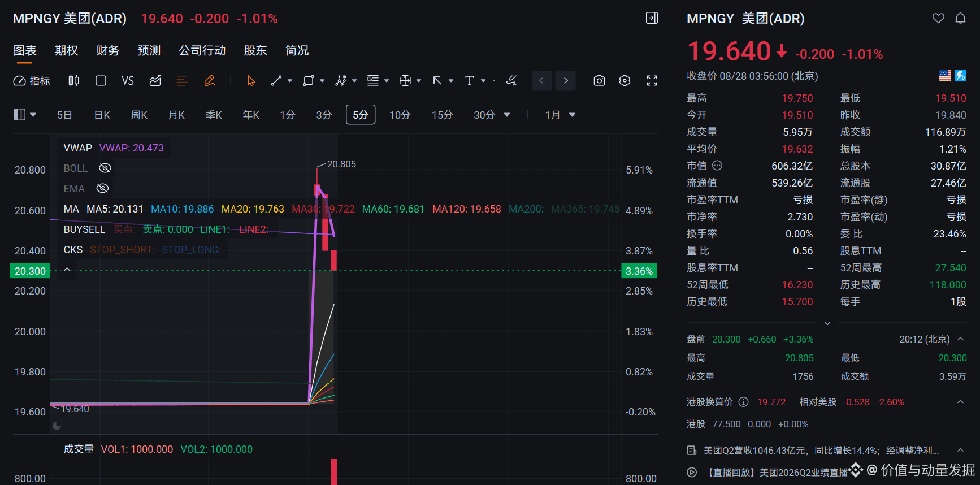Collapse the 港股换算价 section

coord(960,402)
